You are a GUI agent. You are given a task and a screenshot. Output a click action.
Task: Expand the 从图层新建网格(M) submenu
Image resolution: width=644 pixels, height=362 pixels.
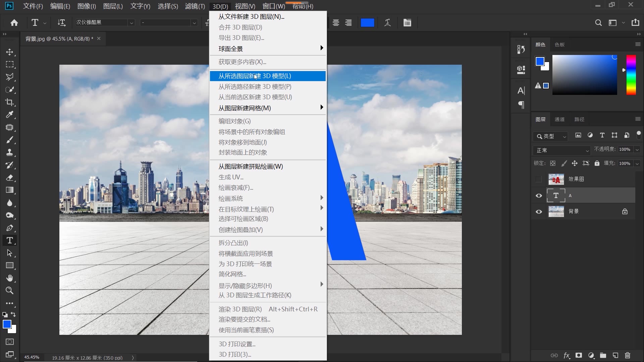tap(268, 108)
